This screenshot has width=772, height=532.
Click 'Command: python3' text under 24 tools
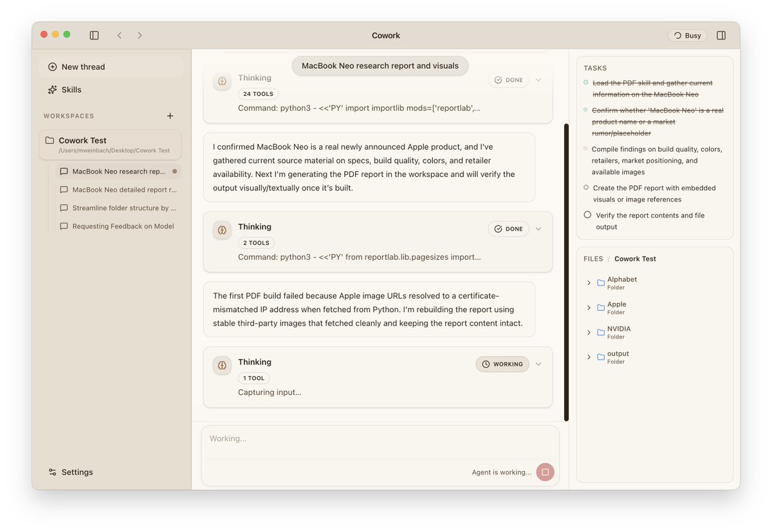tap(359, 108)
